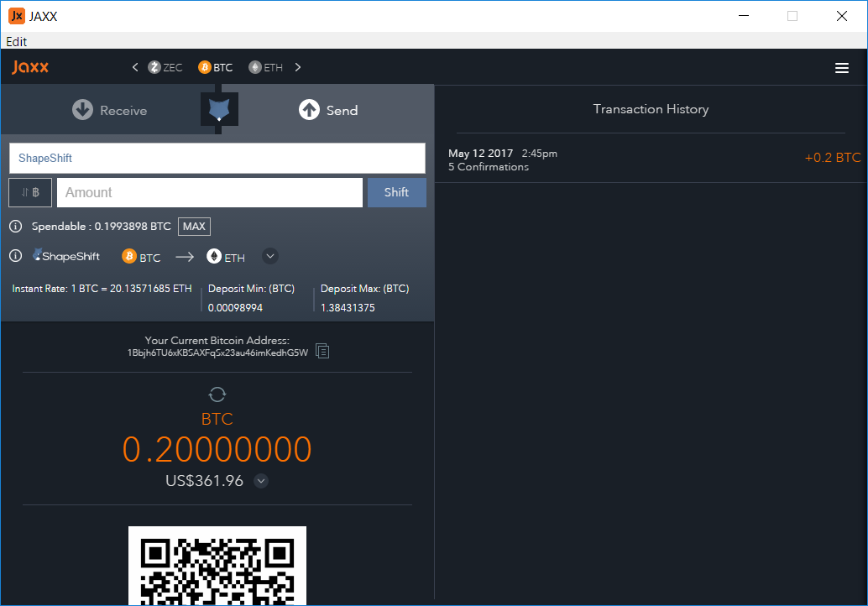Viewport: 868px width, 606px height.
Task: Click the ShapeShift logo label
Action: click(66, 256)
